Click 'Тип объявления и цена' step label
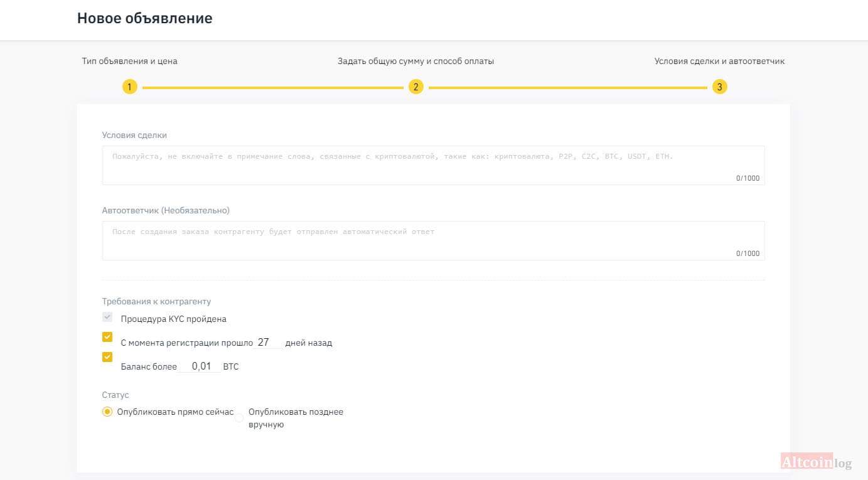 point(129,61)
